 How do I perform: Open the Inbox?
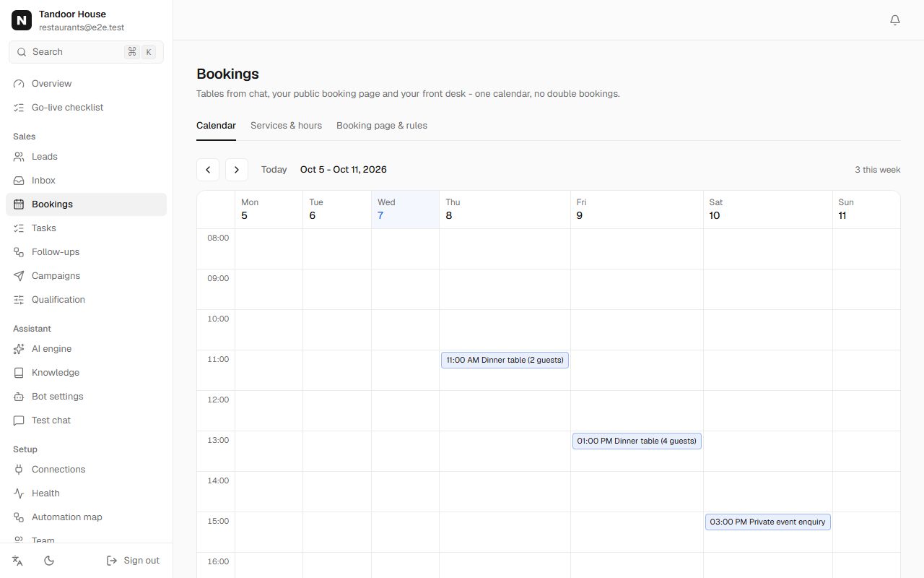coord(86,181)
